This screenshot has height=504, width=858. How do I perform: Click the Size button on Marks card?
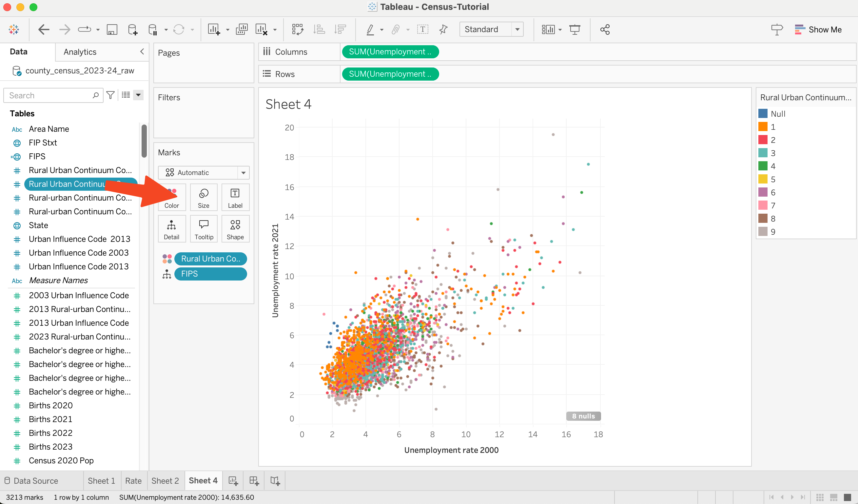(204, 197)
